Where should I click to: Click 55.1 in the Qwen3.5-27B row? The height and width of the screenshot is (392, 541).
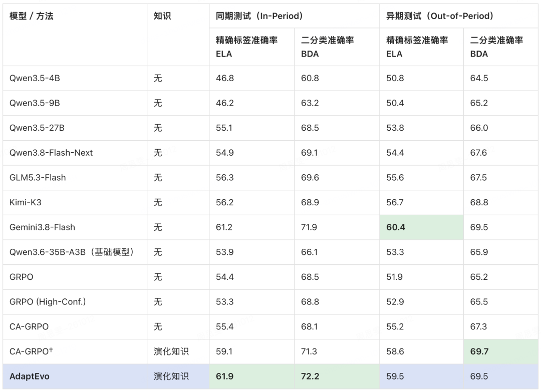coord(224,128)
